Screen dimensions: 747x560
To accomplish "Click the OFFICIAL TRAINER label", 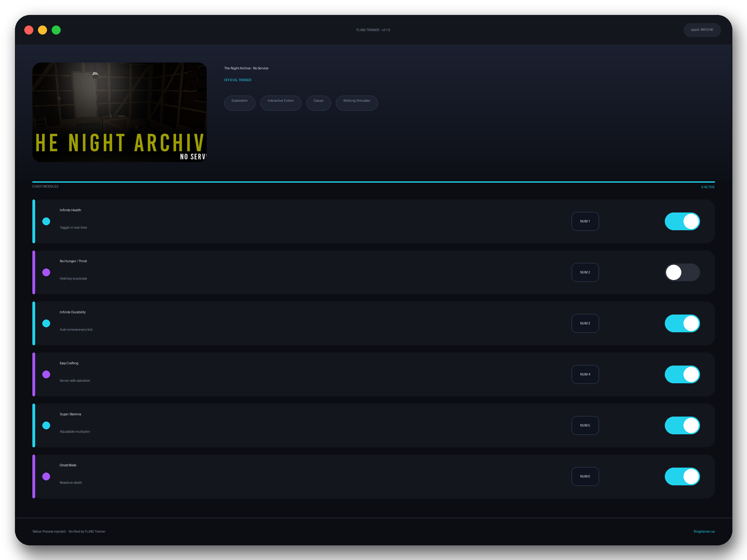I will 237,80.
